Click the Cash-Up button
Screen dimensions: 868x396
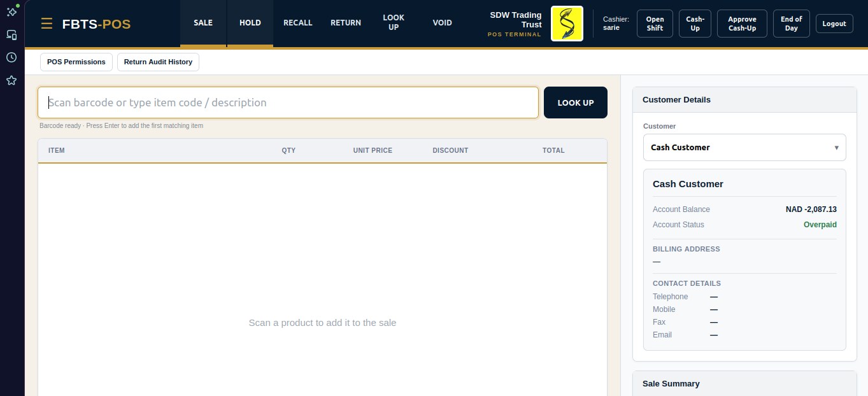695,24
